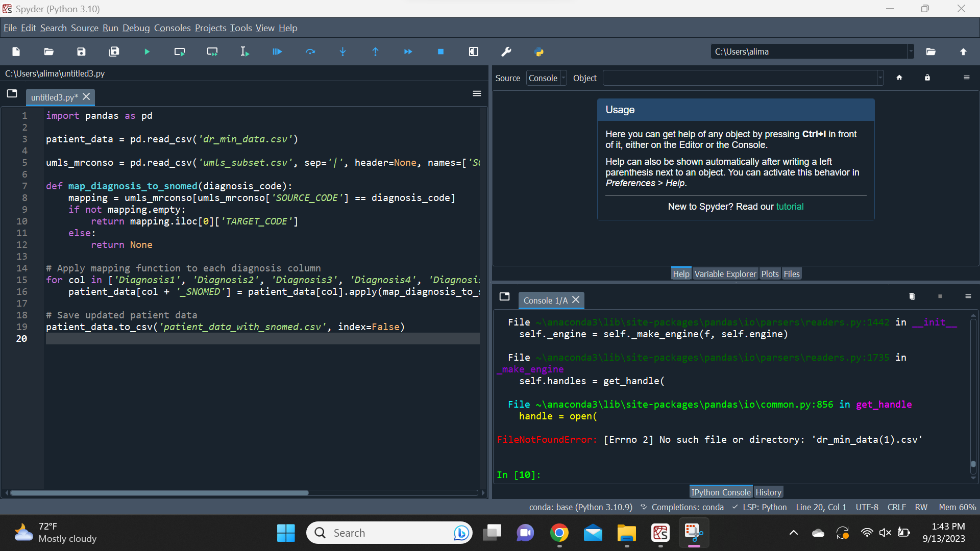Run the current file with green play button
The width and height of the screenshot is (980, 551).
click(147, 52)
